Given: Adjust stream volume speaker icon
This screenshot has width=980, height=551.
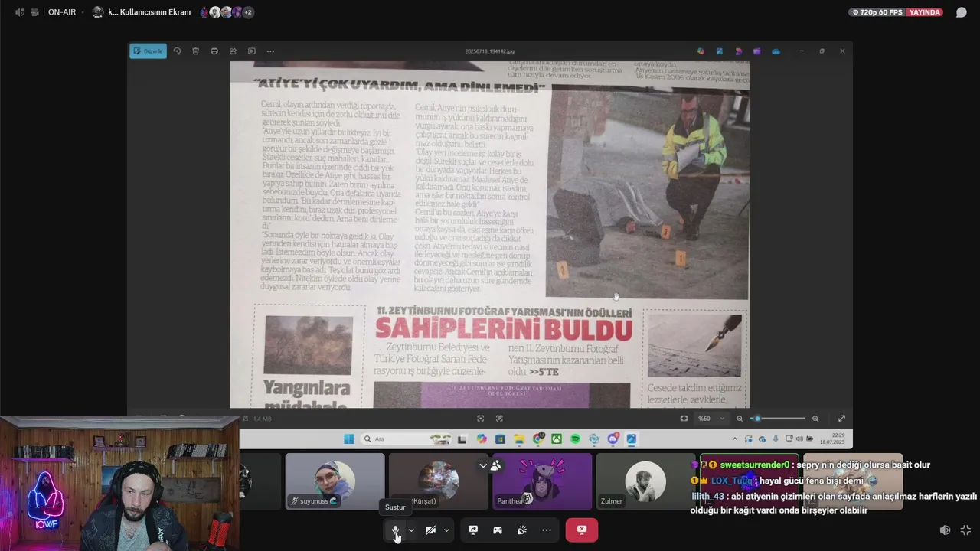Looking at the screenshot, I should pyautogui.click(x=945, y=530).
